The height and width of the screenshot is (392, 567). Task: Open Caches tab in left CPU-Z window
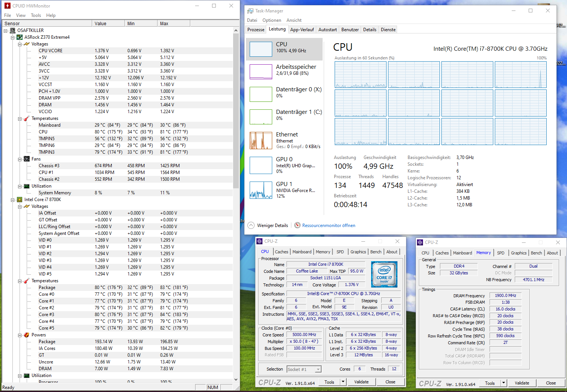[x=282, y=252]
